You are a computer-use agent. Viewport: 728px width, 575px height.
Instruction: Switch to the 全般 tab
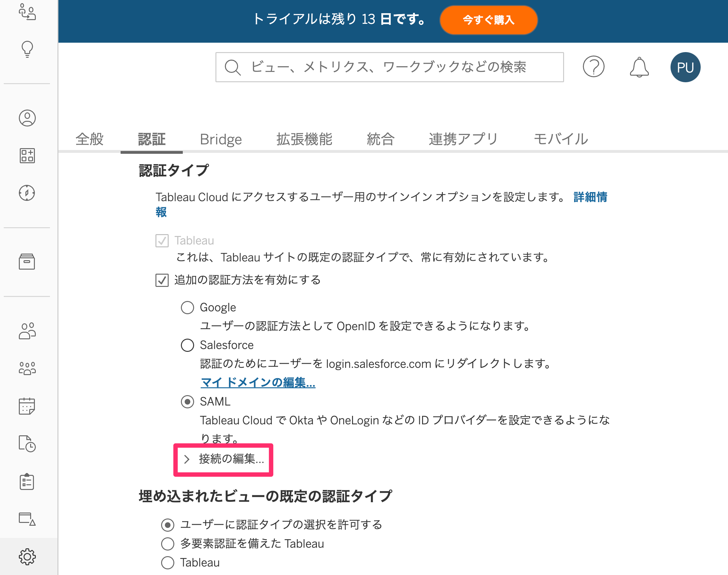[x=90, y=139]
